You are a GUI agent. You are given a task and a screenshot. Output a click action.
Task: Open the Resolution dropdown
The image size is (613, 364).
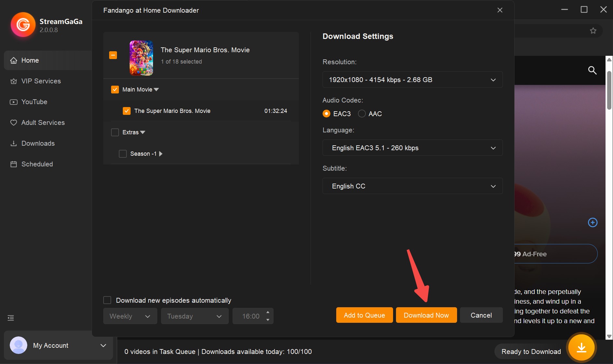point(413,80)
